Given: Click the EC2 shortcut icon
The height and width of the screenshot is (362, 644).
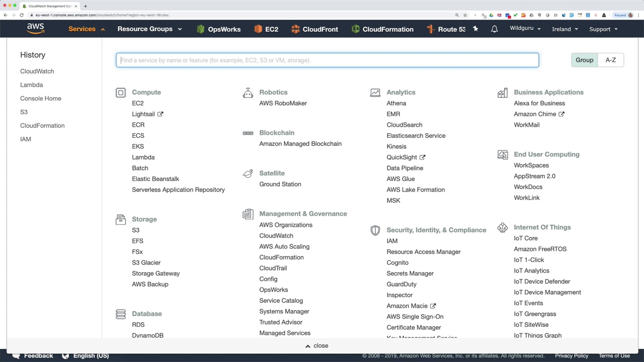Looking at the screenshot, I should pos(258,29).
